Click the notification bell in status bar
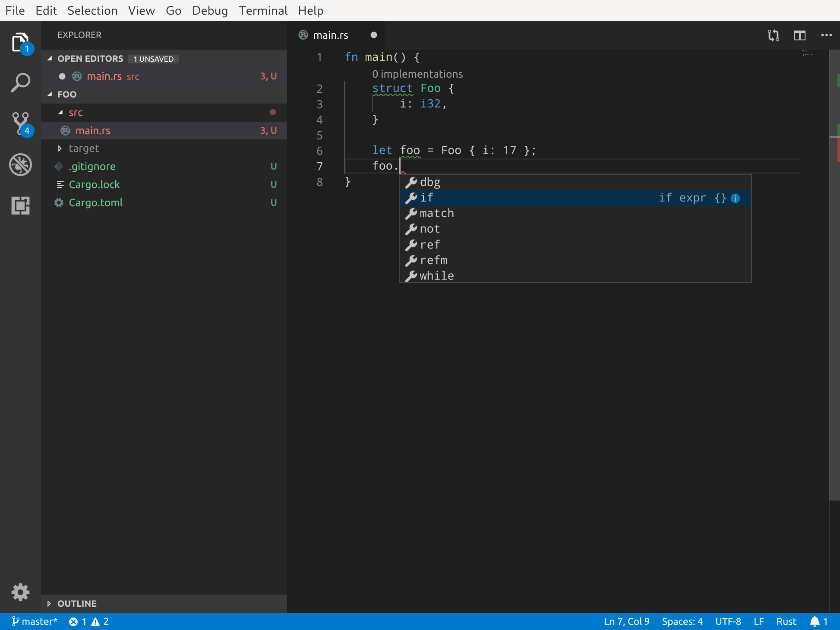This screenshot has height=630, width=840. coord(815,621)
